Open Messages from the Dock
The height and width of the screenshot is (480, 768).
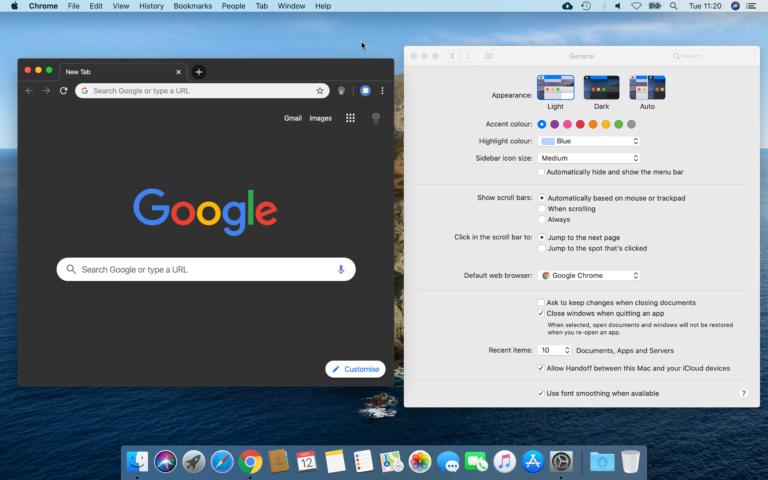(448, 461)
